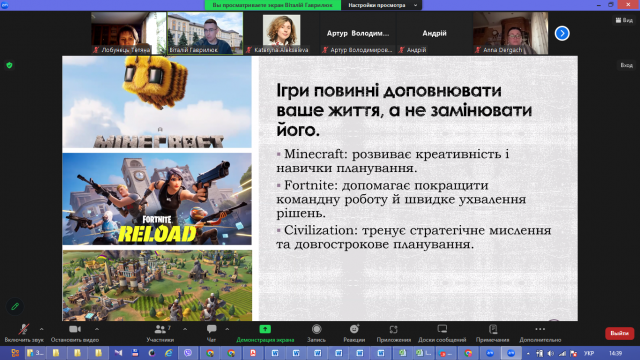Click Minecraft image on shared slide

pos(157,102)
